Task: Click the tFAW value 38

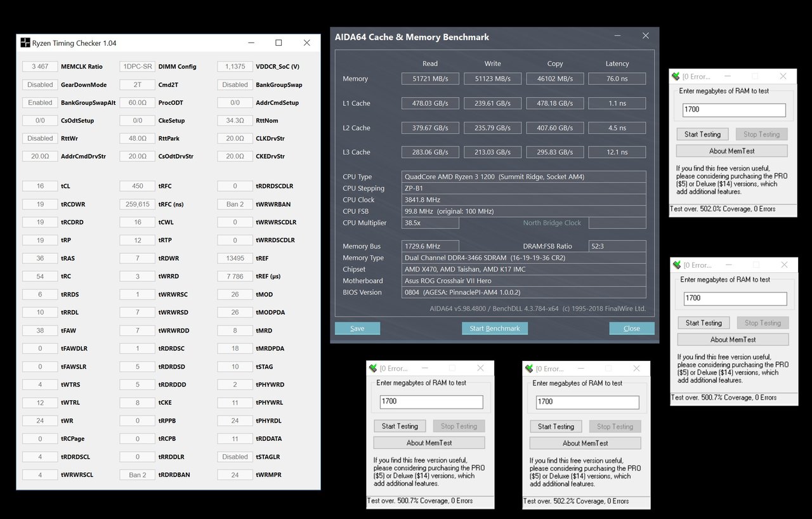Action: click(40, 331)
